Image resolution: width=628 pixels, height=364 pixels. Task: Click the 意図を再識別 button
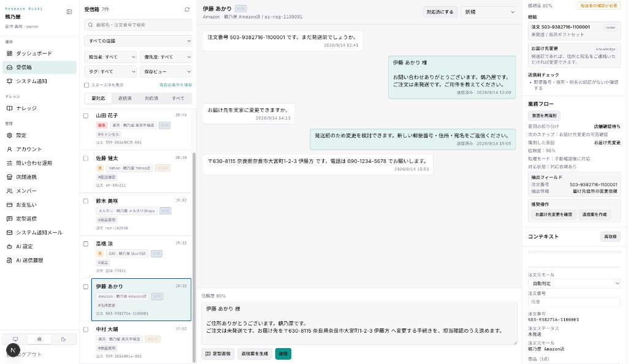coord(544,116)
